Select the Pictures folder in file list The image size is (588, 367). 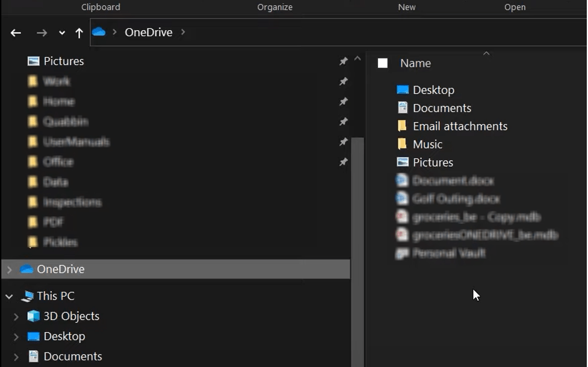[x=433, y=162]
